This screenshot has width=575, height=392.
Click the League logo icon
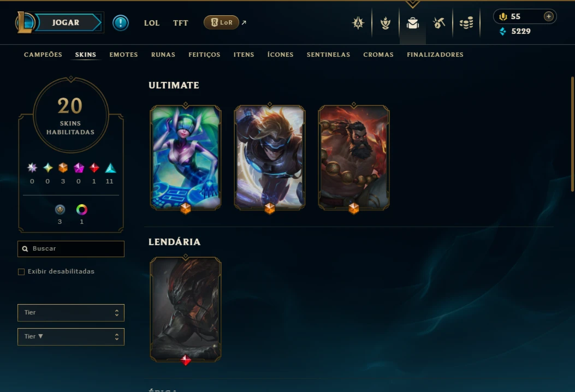(24, 22)
